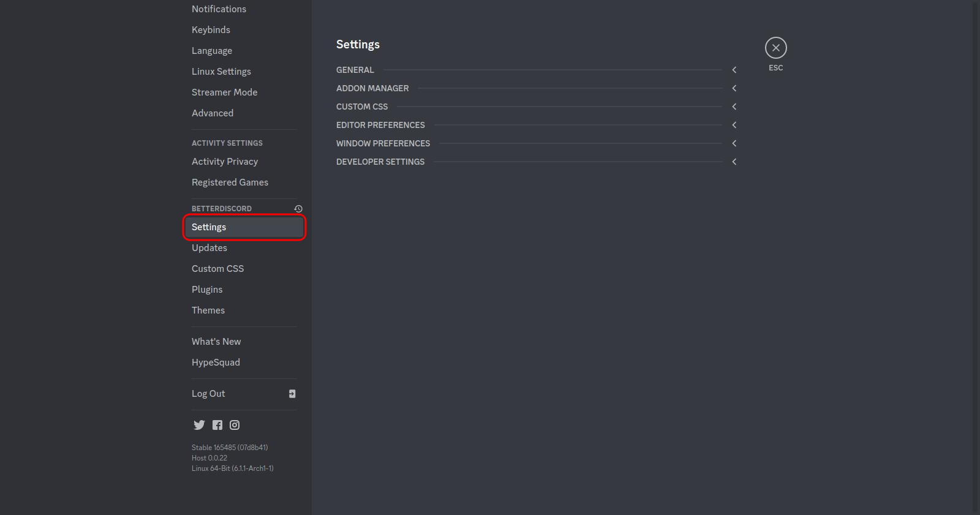Expand the Editor Preferences chevron
This screenshot has width=980, height=515.
734,125
